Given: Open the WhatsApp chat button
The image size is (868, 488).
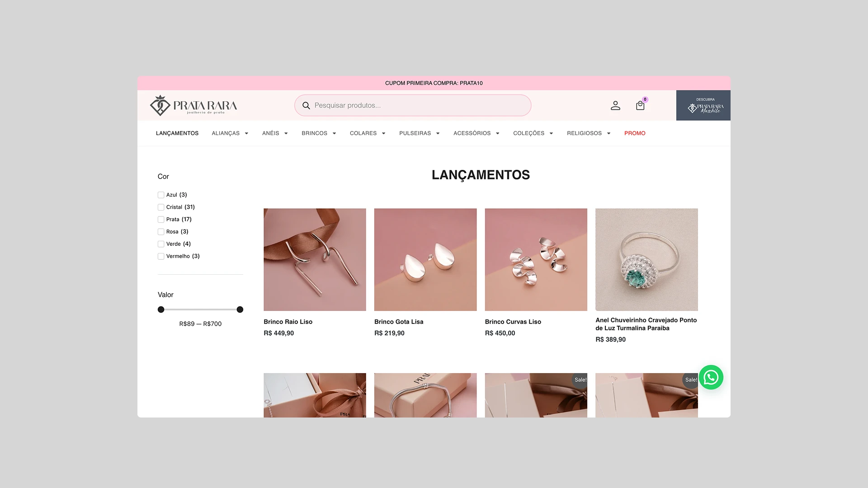Looking at the screenshot, I should coord(711,377).
